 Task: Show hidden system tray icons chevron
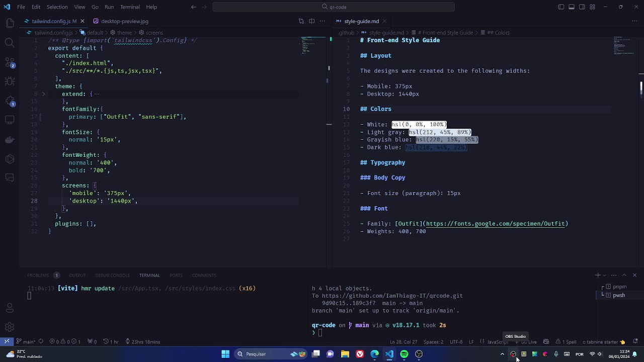click(502, 354)
